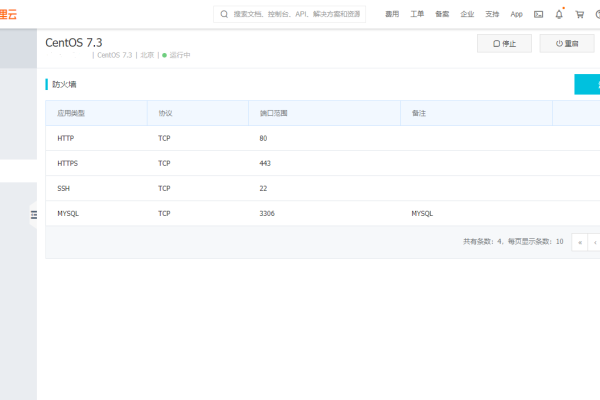
Task: Open the Cloud Shell terminal icon
Action: coord(539,14)
